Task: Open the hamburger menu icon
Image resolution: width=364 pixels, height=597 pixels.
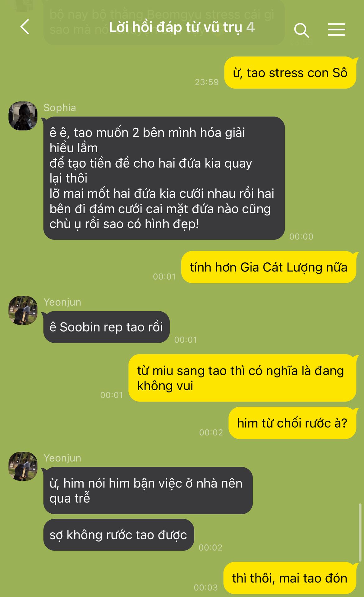Action: [337, 30]
